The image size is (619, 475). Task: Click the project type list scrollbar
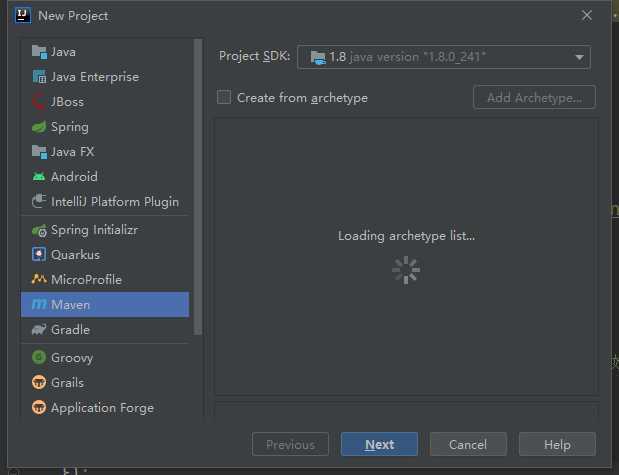(198, 187)
